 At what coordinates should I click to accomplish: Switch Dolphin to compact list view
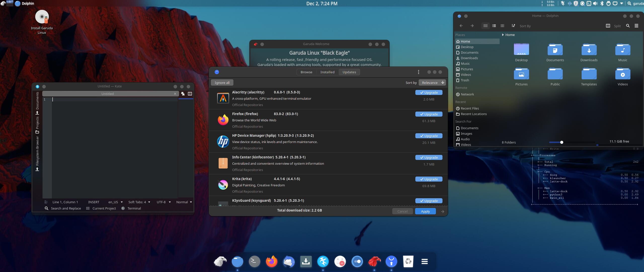tap(494, 26)
